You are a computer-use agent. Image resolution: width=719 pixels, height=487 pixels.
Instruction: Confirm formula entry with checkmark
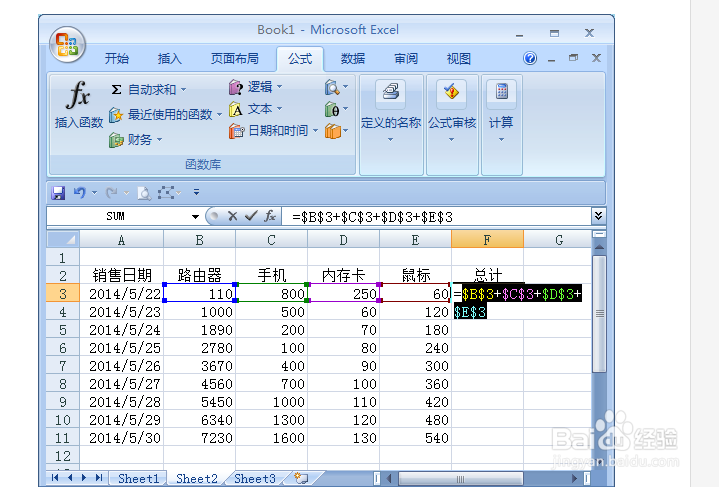[251, 216]
